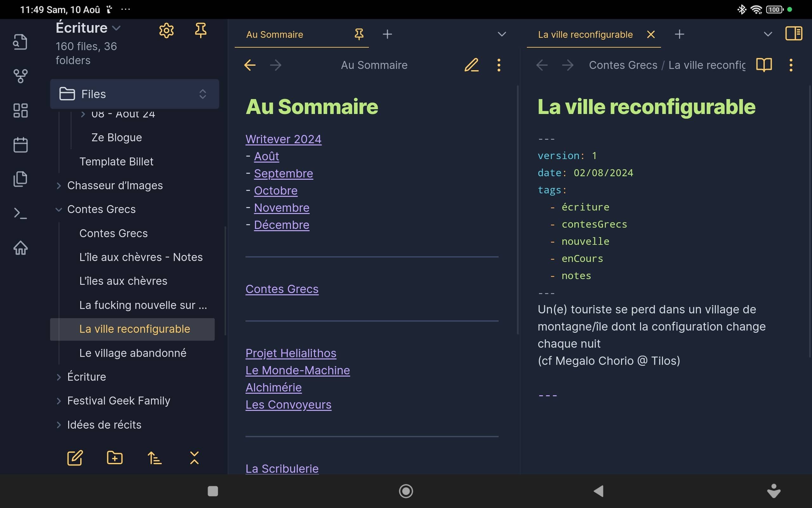Follow Contes Grecs link in Au Sommaire
This screenshot has height=508, width=812.
[x=282, y=289]
